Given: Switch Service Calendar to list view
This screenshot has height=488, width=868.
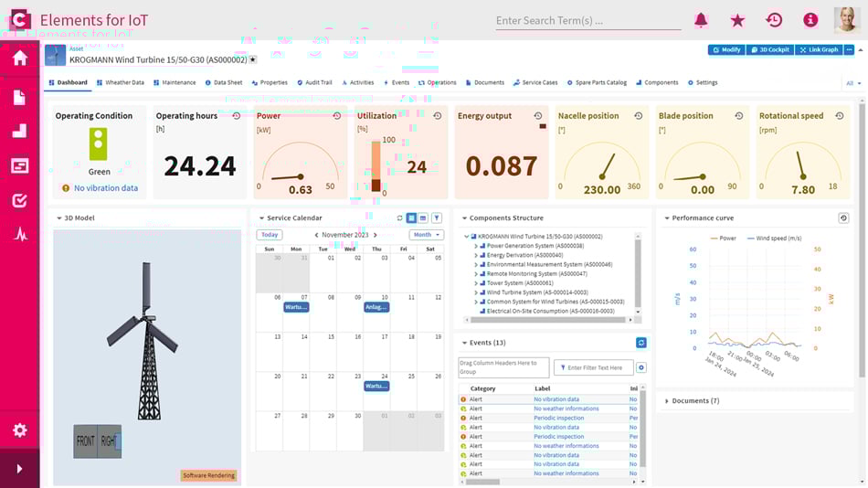Looking at the screenshot, I should click(x=423, y=218).
